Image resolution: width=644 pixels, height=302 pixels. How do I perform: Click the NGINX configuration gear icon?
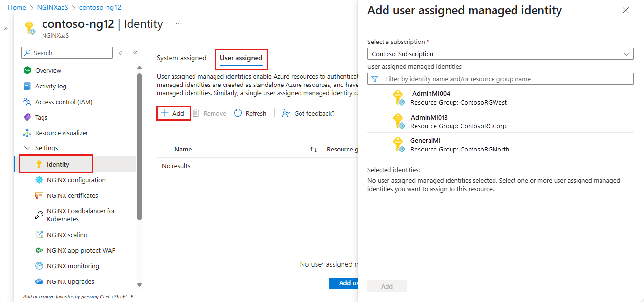[39, 180]
